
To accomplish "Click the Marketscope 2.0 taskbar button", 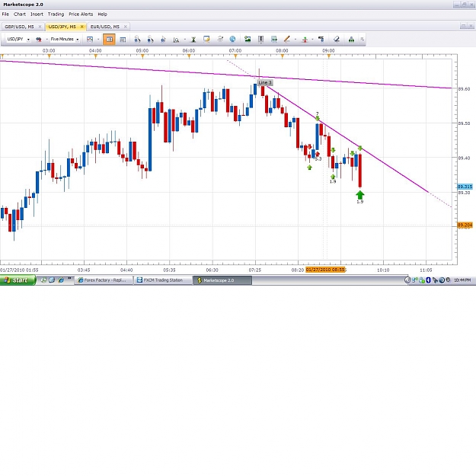I will click(222, 280).
